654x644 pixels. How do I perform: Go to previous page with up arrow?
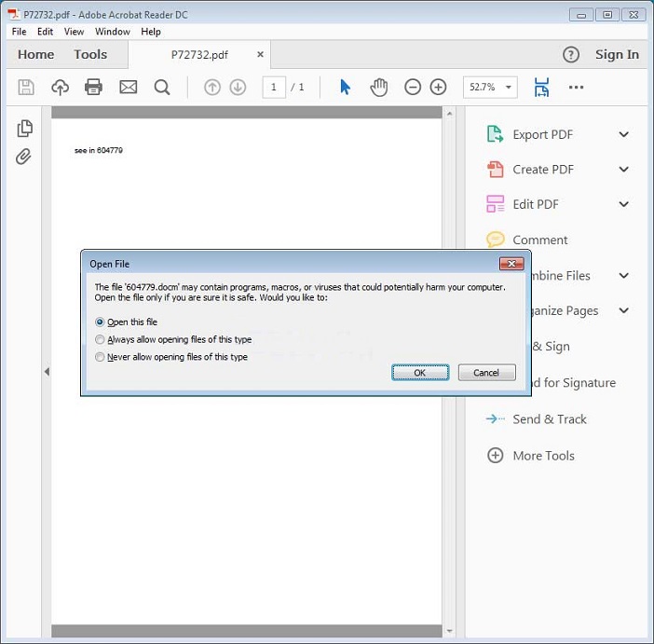(212, 88)
